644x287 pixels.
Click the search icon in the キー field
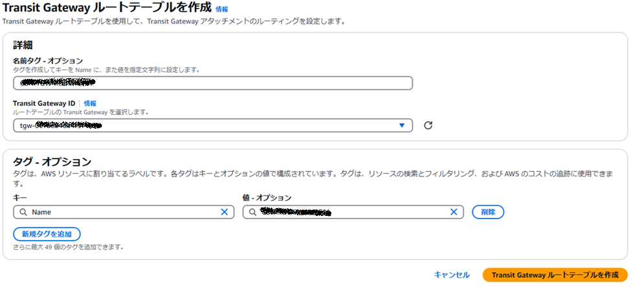23,212
